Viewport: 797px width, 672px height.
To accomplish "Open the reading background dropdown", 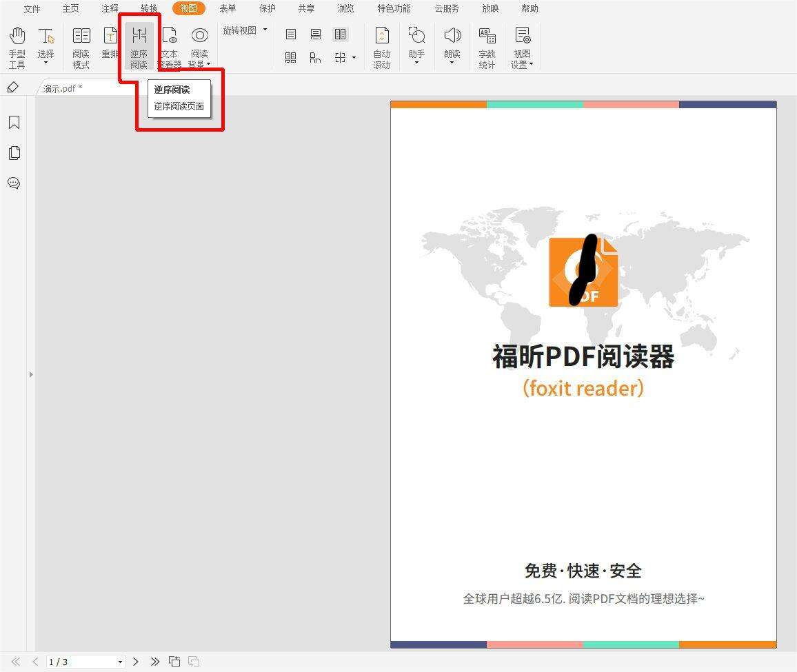I will click(x=200, y=46).
